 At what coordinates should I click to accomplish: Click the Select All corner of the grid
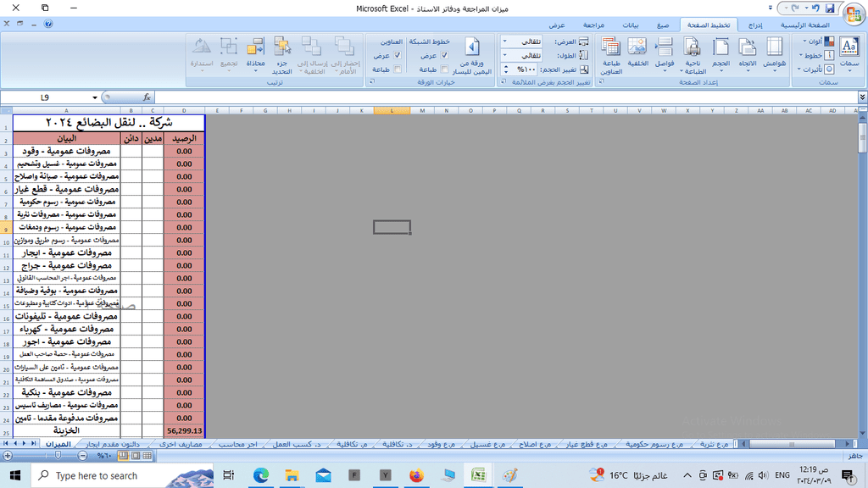6,111
